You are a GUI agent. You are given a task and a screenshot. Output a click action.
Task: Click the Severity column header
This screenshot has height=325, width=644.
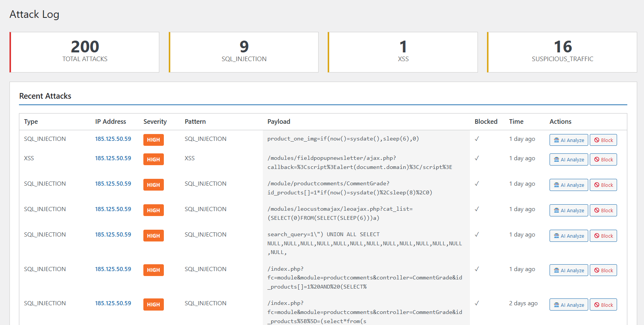[x=155, y=121]
